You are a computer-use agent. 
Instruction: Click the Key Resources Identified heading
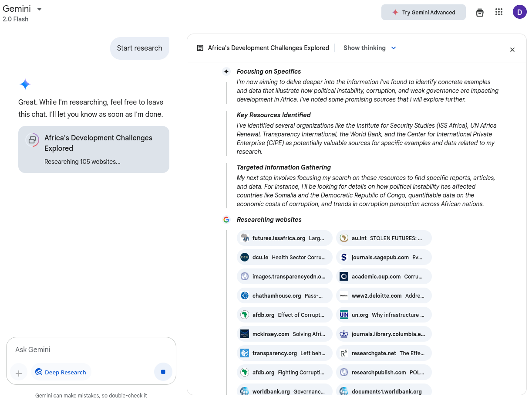click(x=274, y=115)
